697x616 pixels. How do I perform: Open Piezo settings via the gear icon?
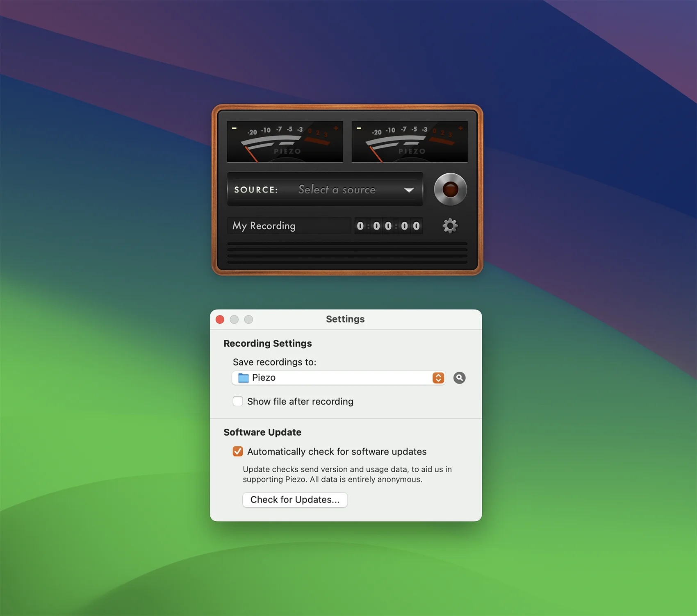(450, 226)
